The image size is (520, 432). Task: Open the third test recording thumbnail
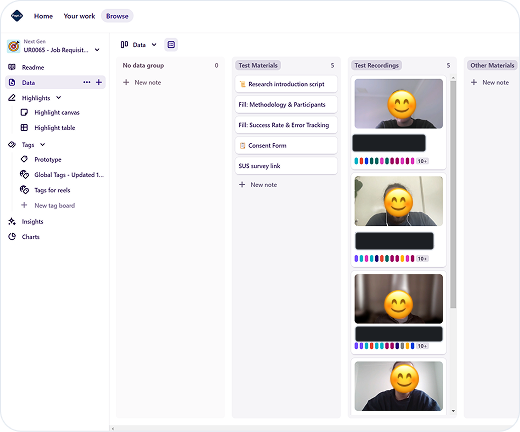tap(399, 299)
